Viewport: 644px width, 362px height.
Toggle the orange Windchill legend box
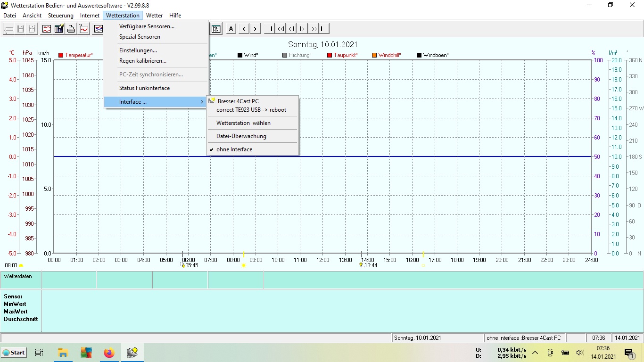(374, 55)
